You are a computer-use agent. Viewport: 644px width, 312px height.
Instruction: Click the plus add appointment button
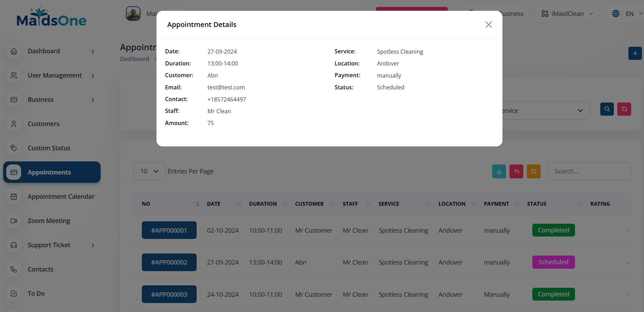coord(635,53)
